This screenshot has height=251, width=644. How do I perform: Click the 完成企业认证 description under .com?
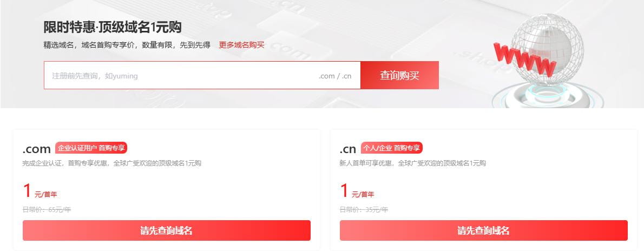click(x=111, y=163)
